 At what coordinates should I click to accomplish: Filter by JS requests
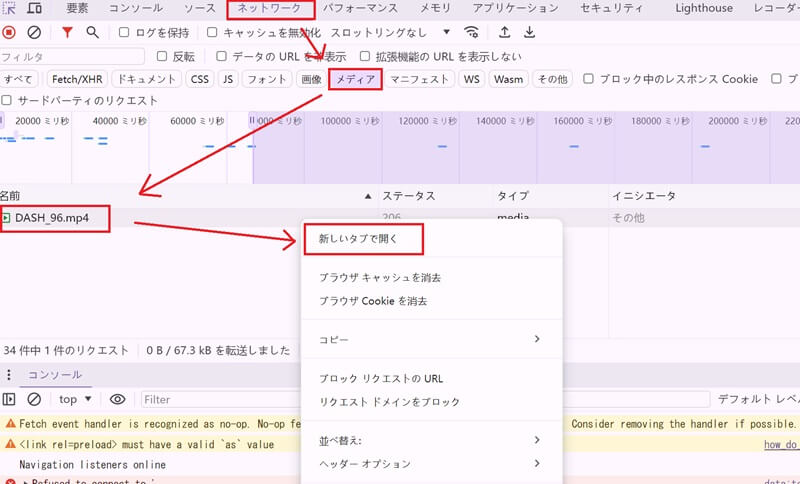click(228, 79)
